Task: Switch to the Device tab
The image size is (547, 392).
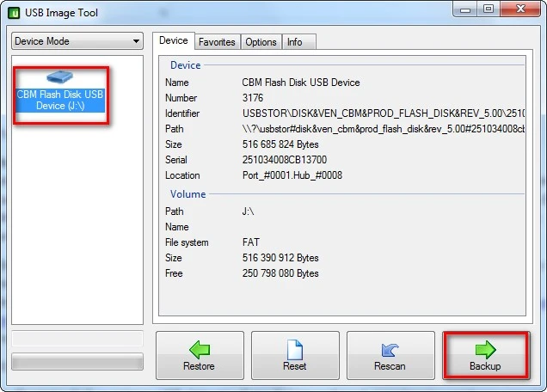Action: click(x=174, y=40)
